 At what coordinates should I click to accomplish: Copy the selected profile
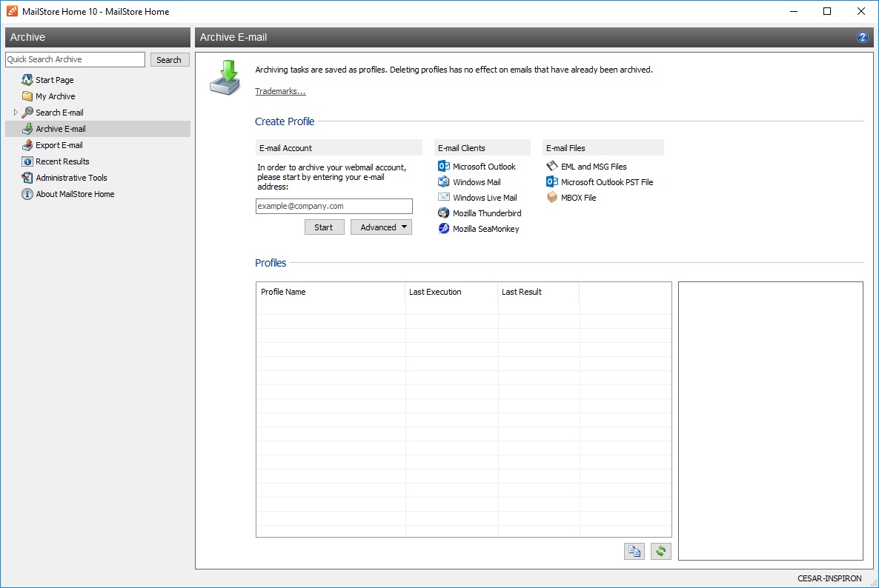coord(634,551)
